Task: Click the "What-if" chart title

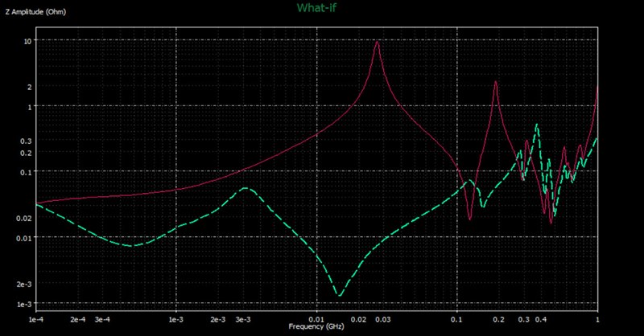Action: [321, 8]
